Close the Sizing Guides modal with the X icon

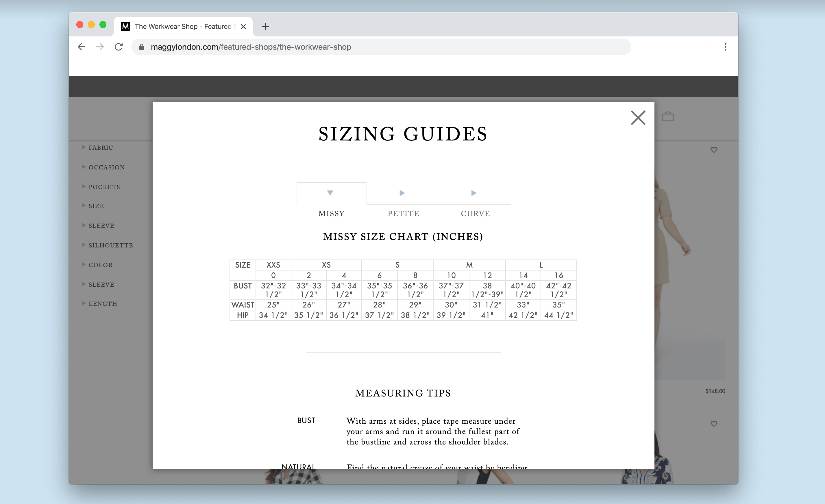tap(638, 118)
